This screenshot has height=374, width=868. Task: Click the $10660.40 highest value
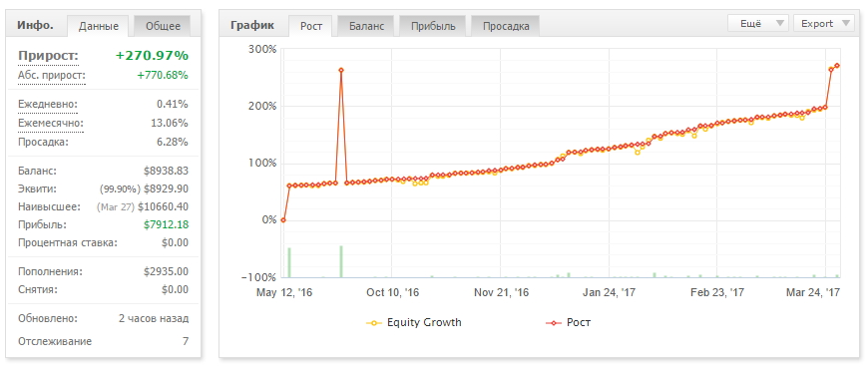click(x=163, y=206)
